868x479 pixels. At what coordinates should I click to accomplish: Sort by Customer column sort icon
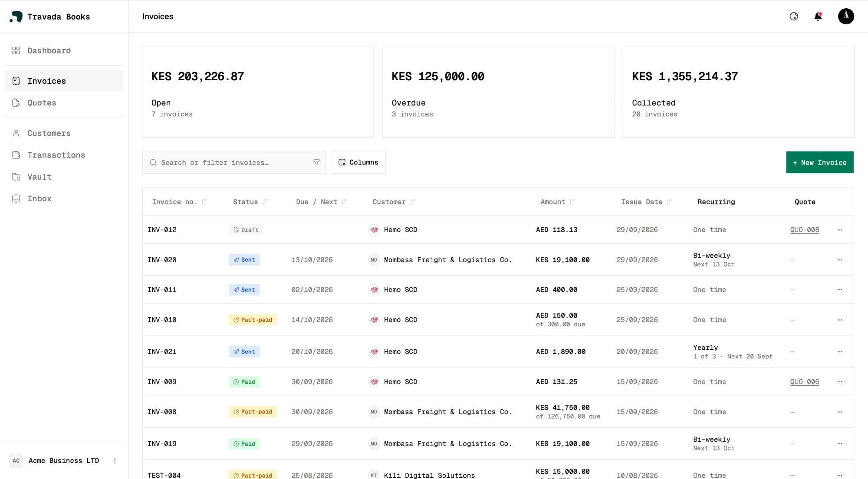413,202
